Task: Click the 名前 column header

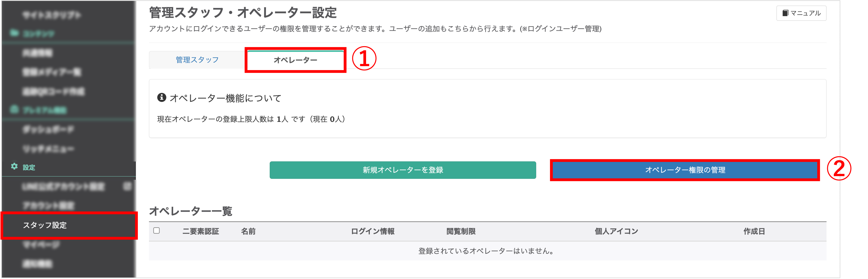Action: [x=248, y=232]
